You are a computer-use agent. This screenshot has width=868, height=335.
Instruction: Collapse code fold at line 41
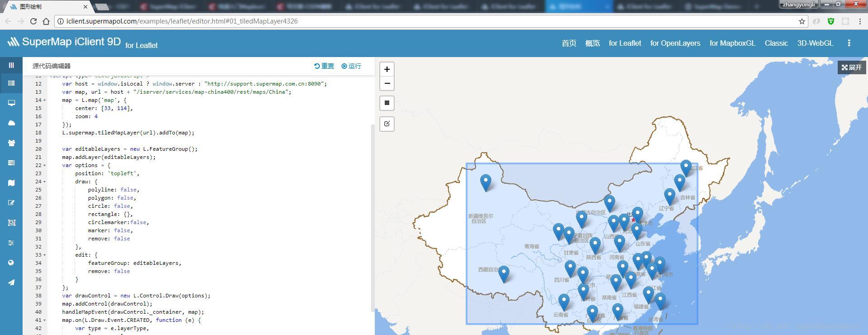(44, 320)
